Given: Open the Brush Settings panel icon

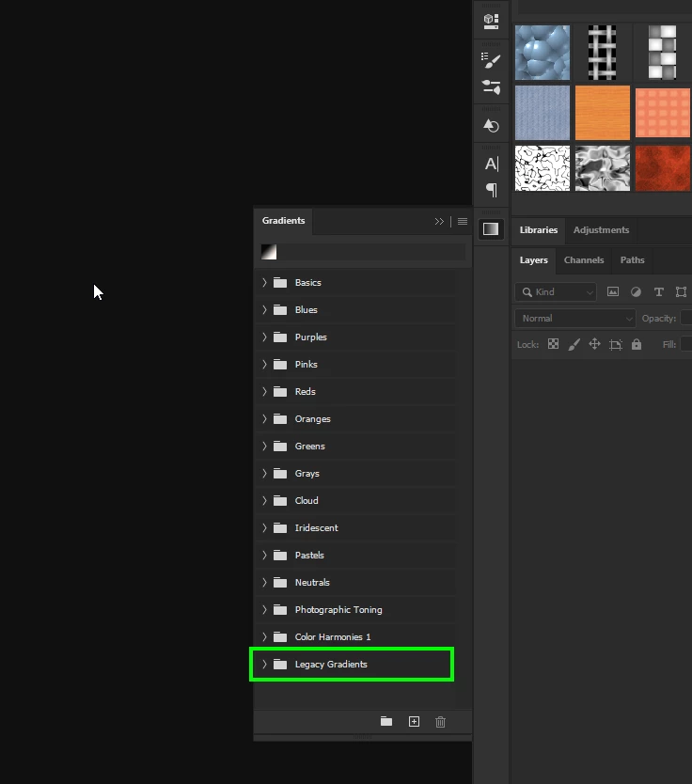Looking at the screenshot, I should (491, 60).
